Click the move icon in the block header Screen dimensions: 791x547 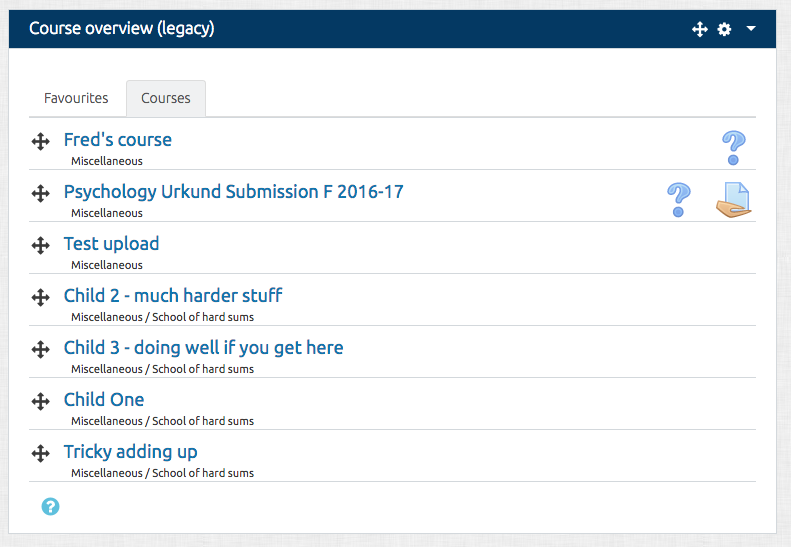point(700,29)
